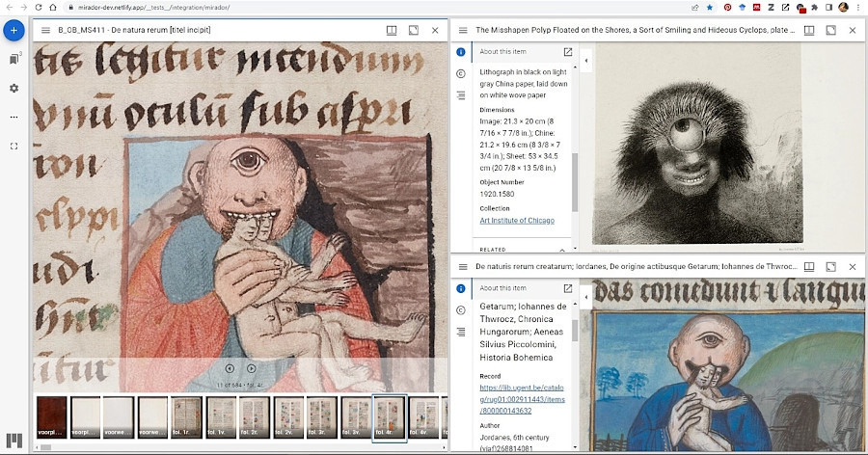Image resolution: width=868 pixels, height=455 pixels.
Task: Select thumbnail fol. 2v.
Action: click(289, 417)
